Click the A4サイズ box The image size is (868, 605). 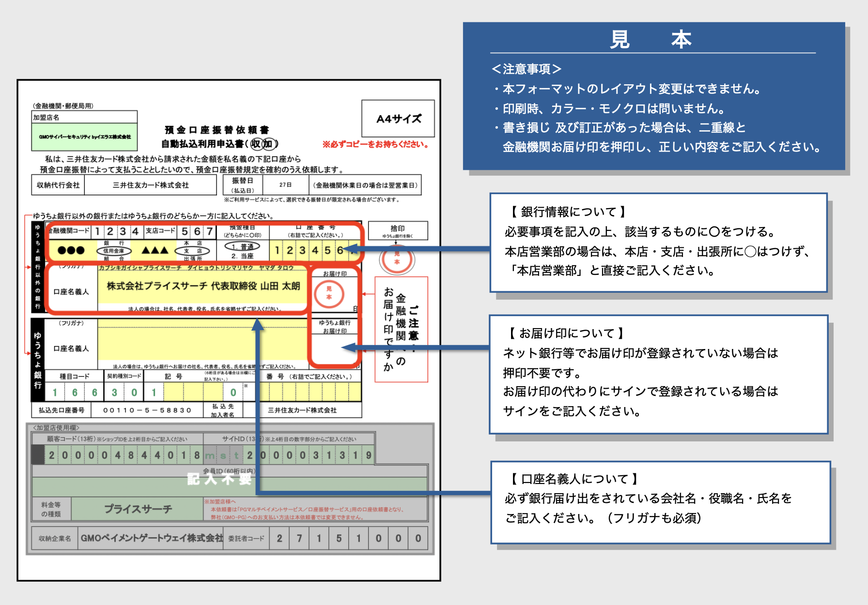(x=398, y=119)
